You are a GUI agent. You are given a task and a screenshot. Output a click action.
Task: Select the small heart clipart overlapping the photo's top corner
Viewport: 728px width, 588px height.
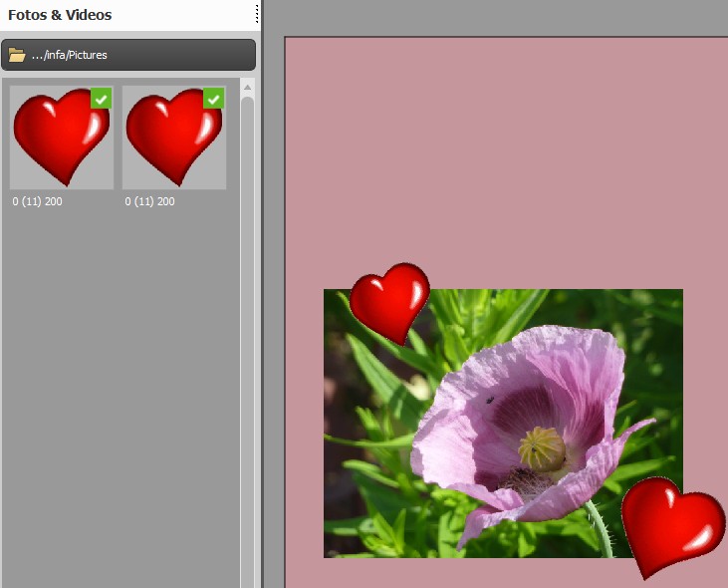click(x=389, y=301)
